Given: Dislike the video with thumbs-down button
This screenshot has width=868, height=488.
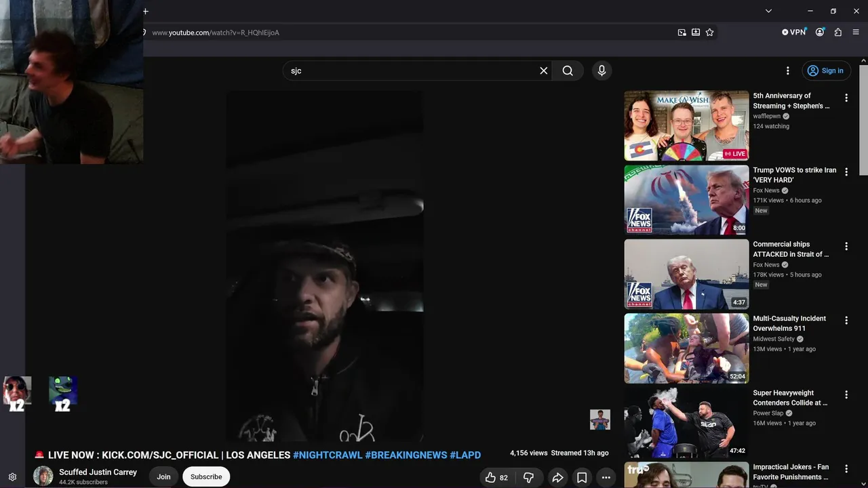Looking at the screenshot, I should coord(528,477).
